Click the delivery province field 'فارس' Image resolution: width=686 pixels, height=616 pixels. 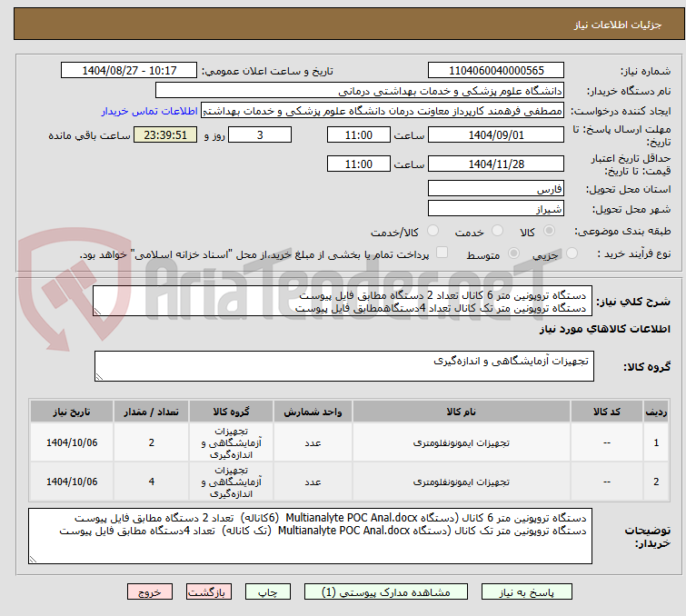[x=496, y=189]
